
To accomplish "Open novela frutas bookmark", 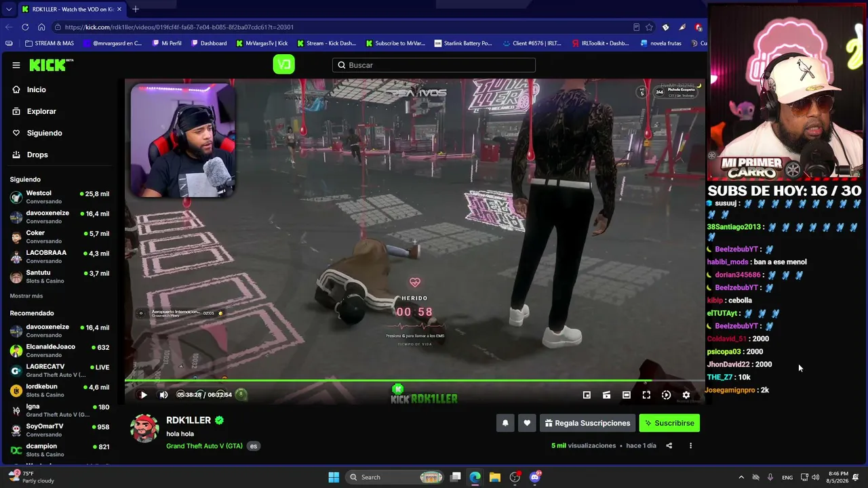I will (x=661, y=43).
